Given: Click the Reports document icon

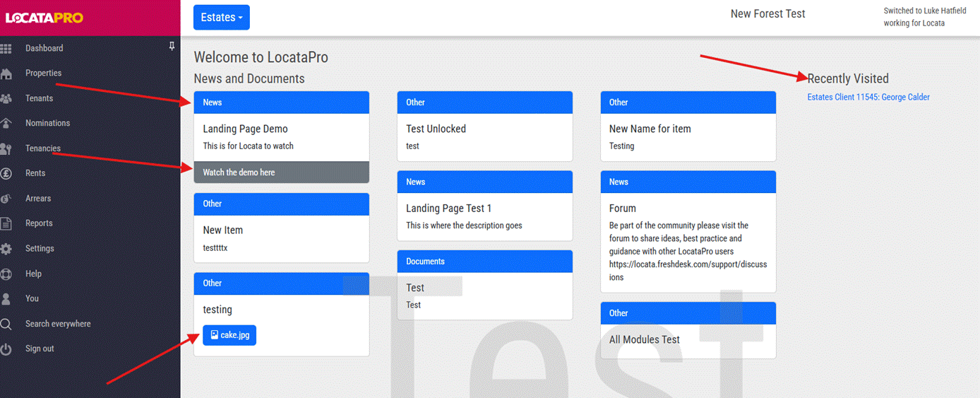Looking at the screenshot, I should click(x=6, y=224).
